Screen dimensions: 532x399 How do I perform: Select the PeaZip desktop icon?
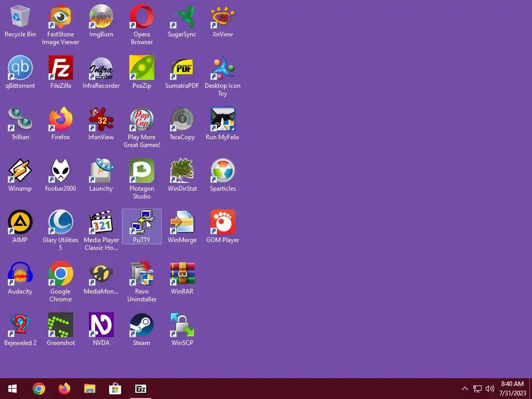[x=142, y=73]
